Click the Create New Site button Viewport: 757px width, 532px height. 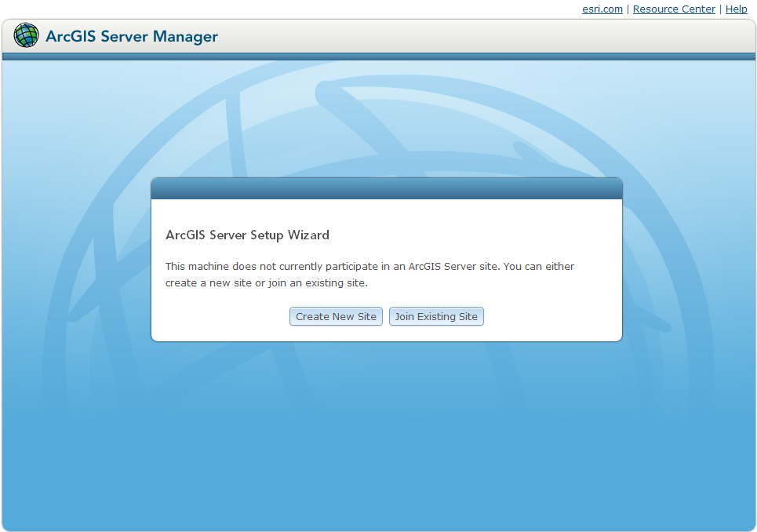click(x=336, y=317)
